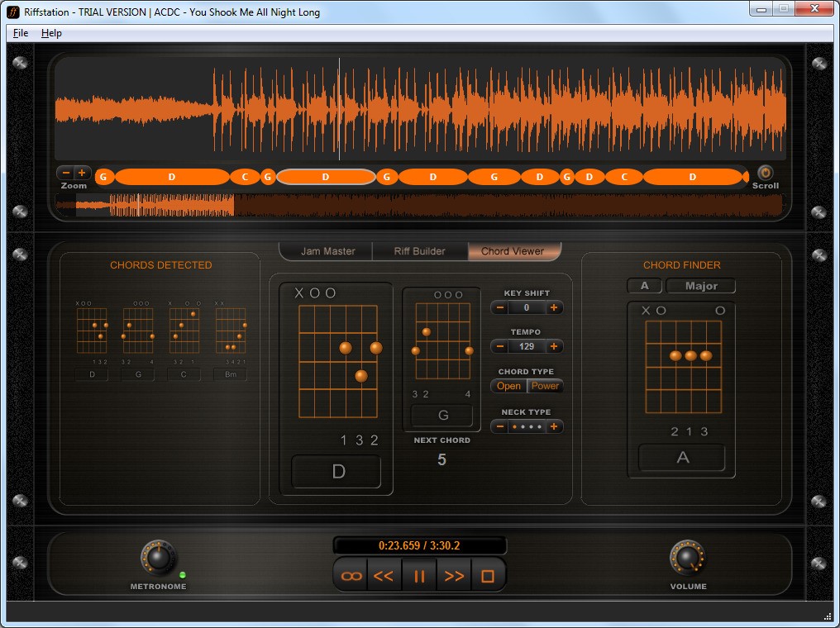Image resolution: width=840 pixels, height=628 pixels.
Task: Select the Open chord type
Action: click(508, 386)
